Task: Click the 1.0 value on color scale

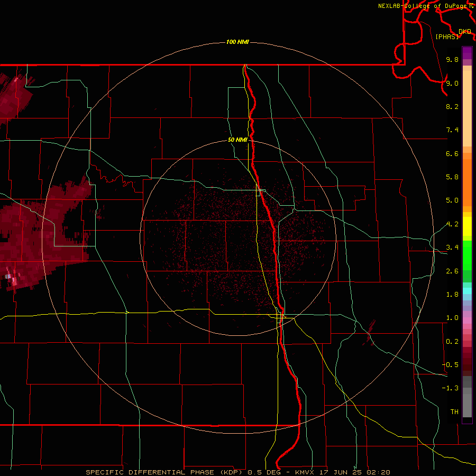Action: click(x=452, y=318)
